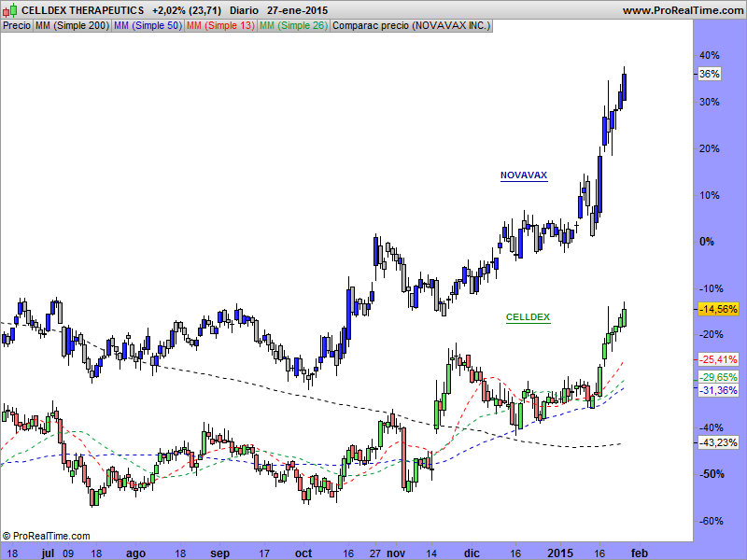The image size is (747, 560).
Task: Click the NOVAVAX underlined chart label
Action: click(524, 175)
